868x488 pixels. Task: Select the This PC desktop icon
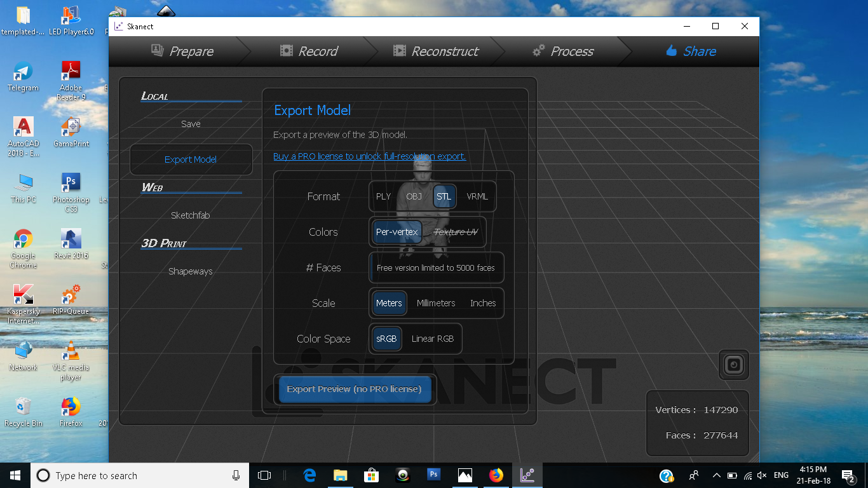[x=23, y=189]
